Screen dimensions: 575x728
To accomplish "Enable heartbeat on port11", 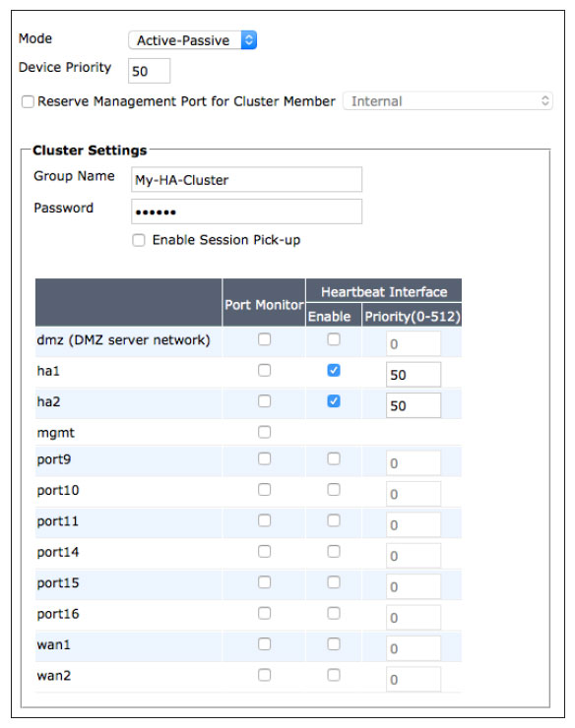I will click(x=334, y=521).
